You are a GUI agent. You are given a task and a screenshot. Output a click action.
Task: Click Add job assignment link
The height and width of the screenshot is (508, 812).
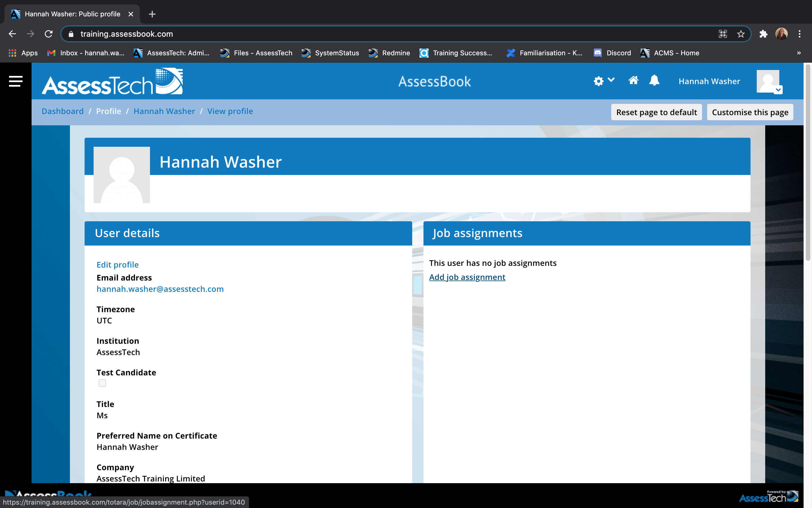(467, 277)
